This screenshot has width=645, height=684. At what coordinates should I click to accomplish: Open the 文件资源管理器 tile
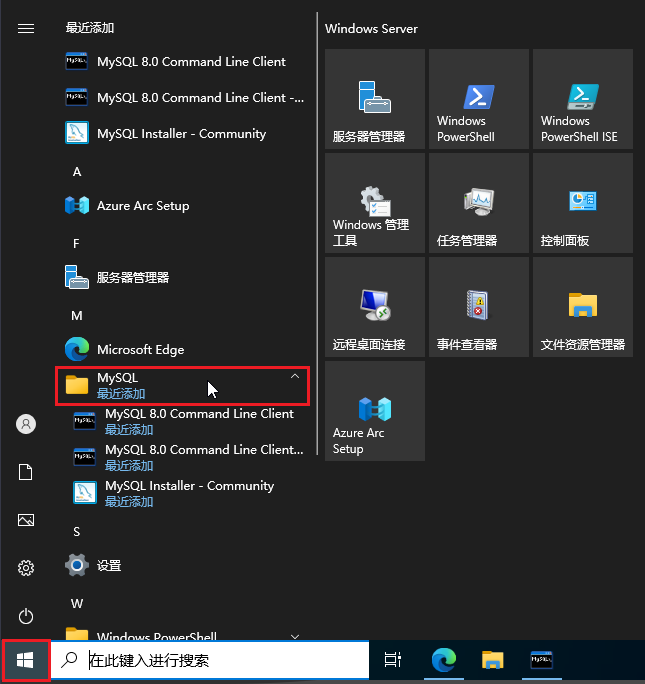pyautogui.click(x=583, y=307)
